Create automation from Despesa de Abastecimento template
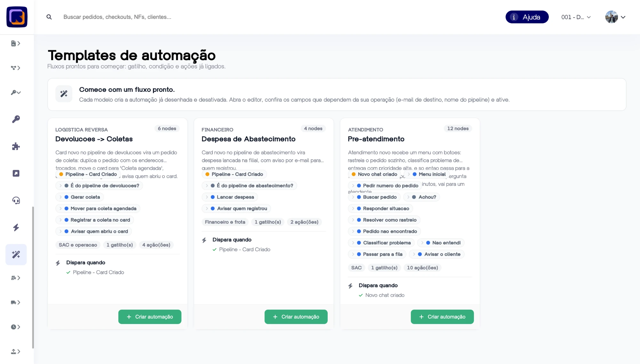Viewport: 640px width, 364px height. (x=296, y=317)
